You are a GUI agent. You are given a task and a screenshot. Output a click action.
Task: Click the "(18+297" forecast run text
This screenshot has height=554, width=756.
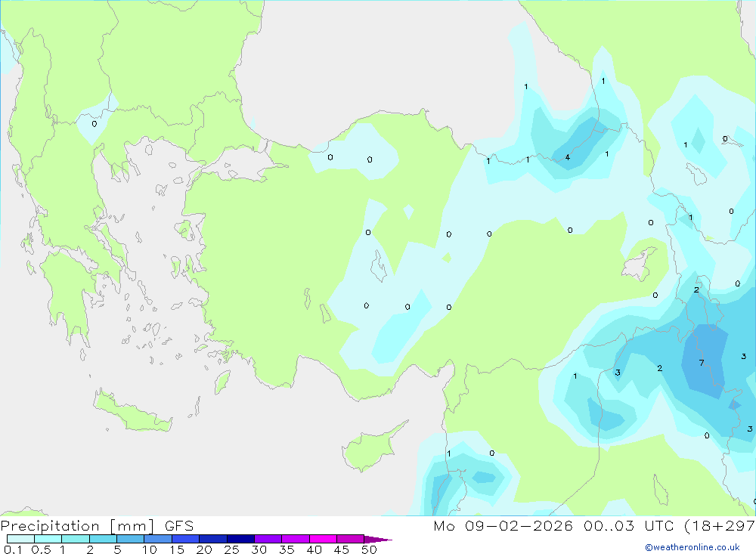(x=720, y=526)
